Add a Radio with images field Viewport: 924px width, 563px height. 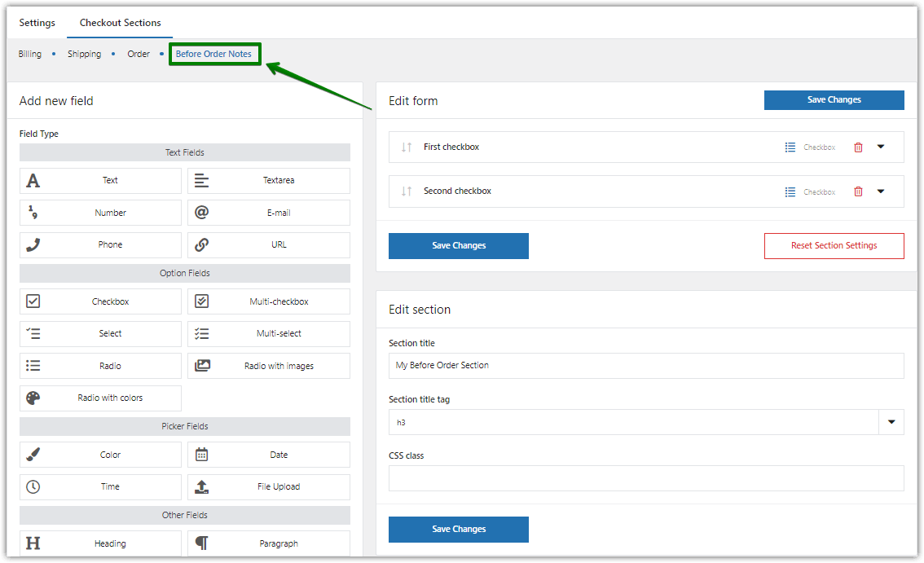coord(269,366)
